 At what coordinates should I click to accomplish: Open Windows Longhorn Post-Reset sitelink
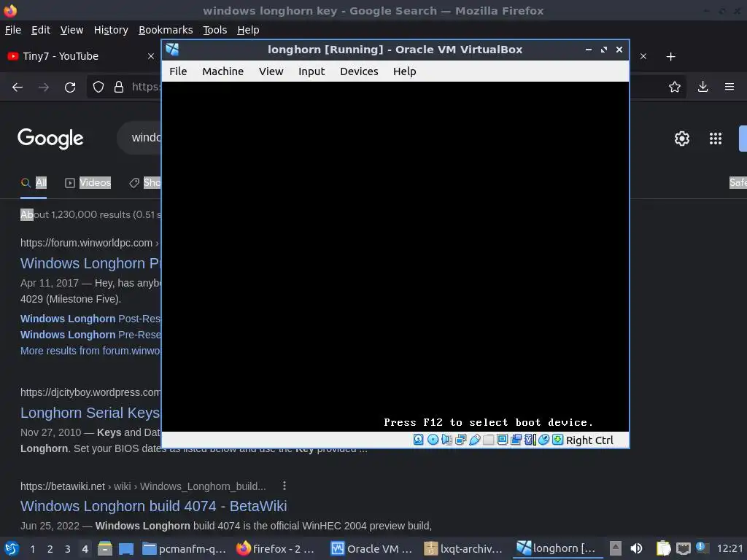point(90,319)
